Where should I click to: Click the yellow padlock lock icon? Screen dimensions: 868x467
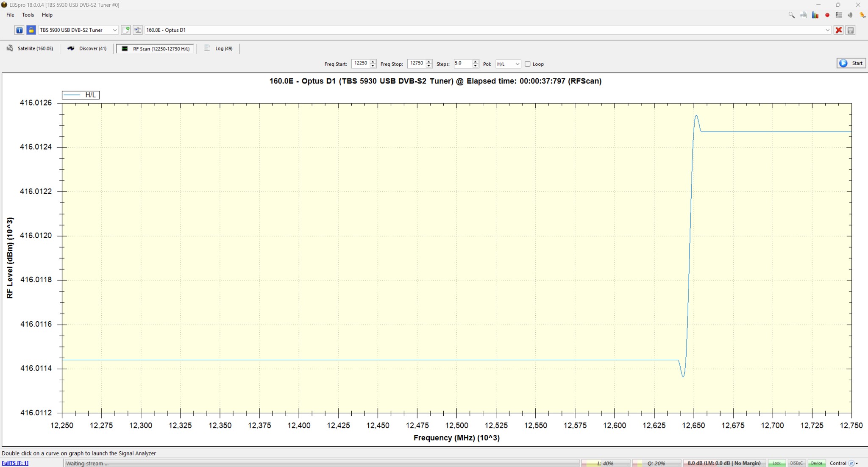pyautogui.click(x=31, y=30)
